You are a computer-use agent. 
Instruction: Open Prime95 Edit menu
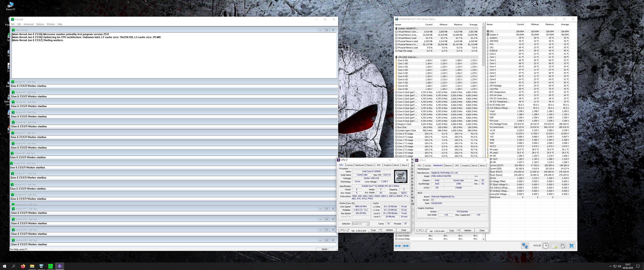coord(19,24)
